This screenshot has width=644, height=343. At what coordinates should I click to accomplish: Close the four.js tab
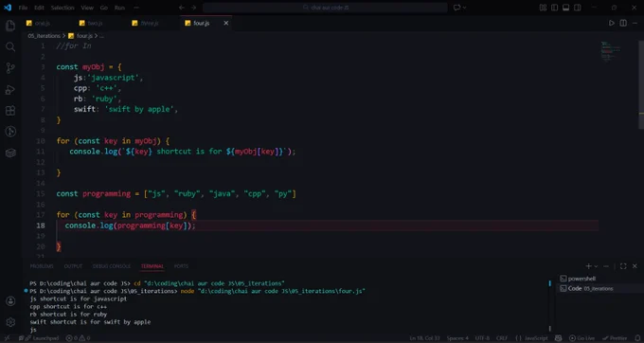click(226, 23)
